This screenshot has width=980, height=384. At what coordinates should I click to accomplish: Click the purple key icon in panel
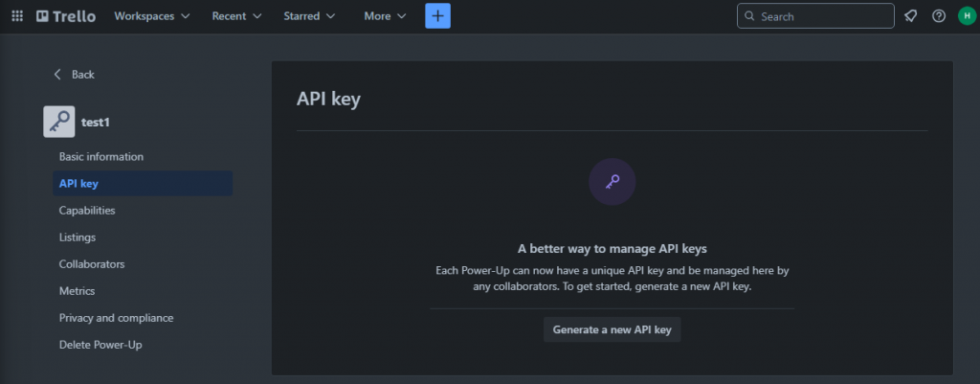[x=612, y=181]
